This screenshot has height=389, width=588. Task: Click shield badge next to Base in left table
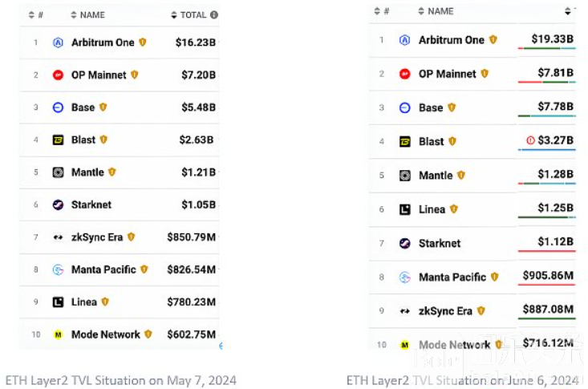(x=103, y=107)
